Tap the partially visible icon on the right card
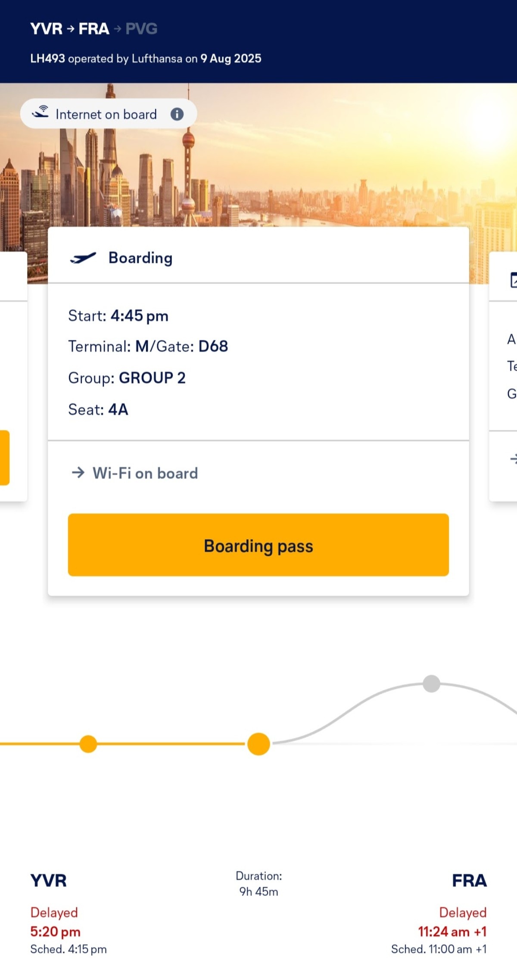 514,280
